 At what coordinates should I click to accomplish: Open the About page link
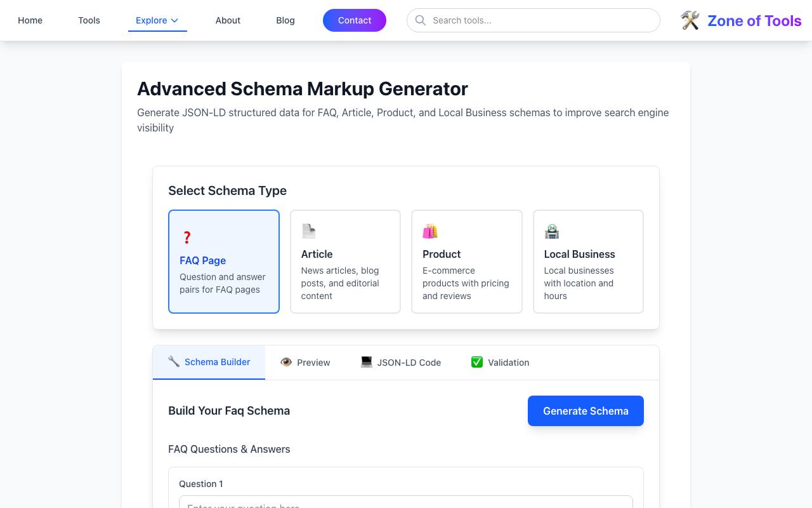(228, 20)
